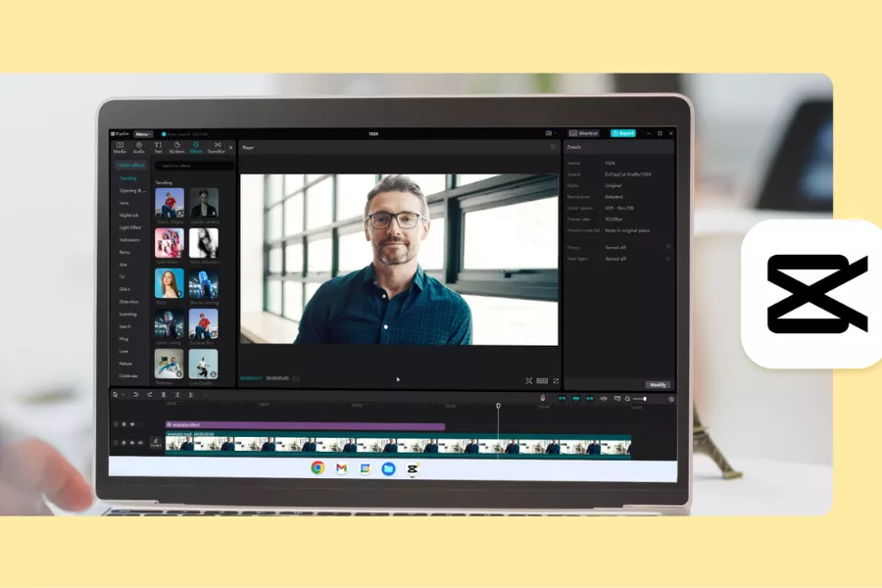Open Gmail from the shelf
This screenshot has width=882, height=588.
coord(341,468)
